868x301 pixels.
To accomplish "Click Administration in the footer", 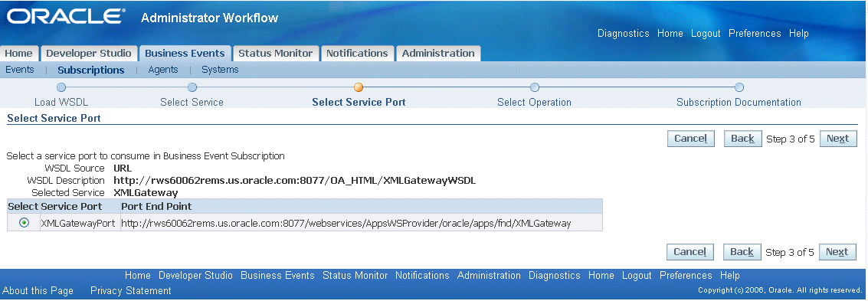I will point(489,276).
